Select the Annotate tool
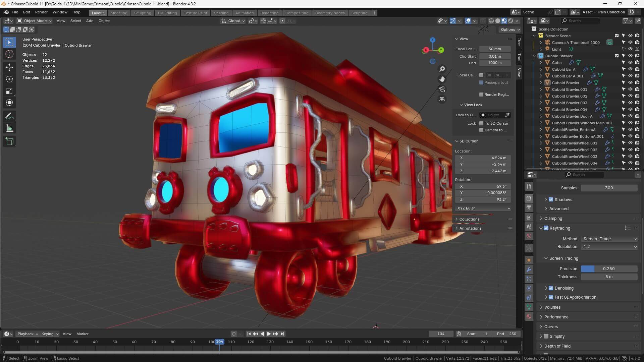 click(9, 116)
